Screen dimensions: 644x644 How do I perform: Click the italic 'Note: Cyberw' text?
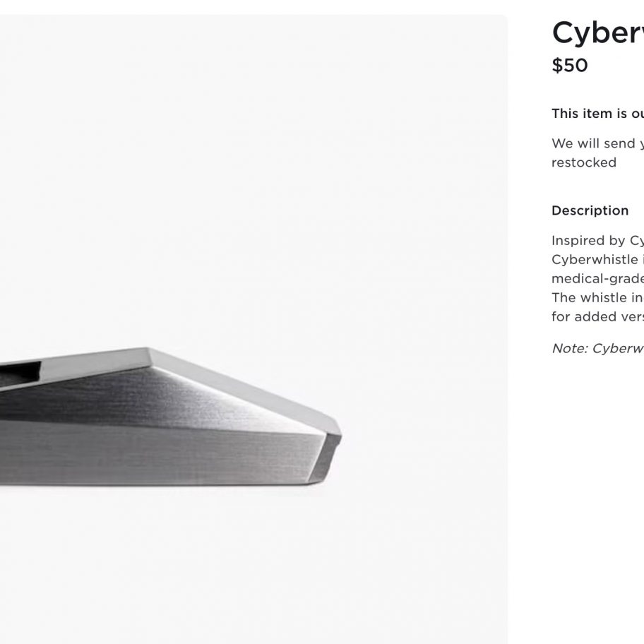[597, 349]
